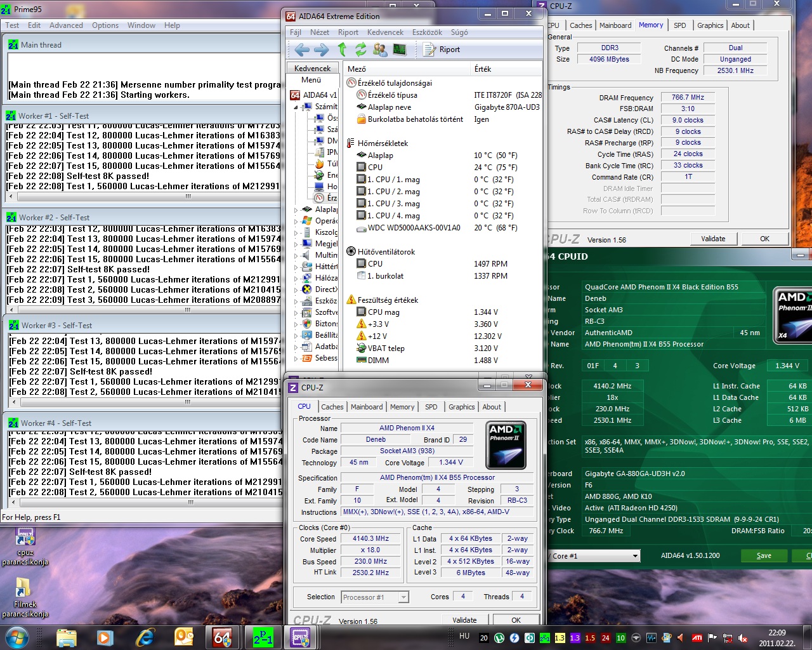Click the users icon in AIDA64 toolbar

(380, 50)
